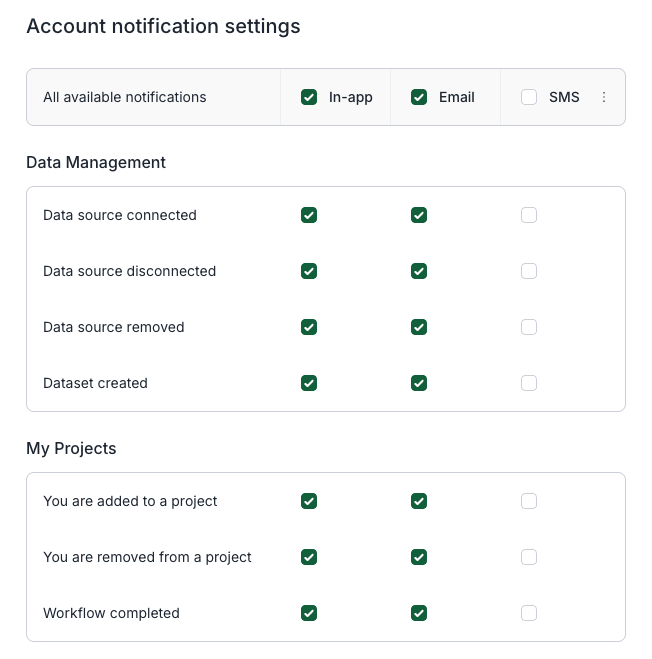Uncheck In-app for Data source connected
The height and width of the screenshot is (659, 652).
[x=309, y=215]
